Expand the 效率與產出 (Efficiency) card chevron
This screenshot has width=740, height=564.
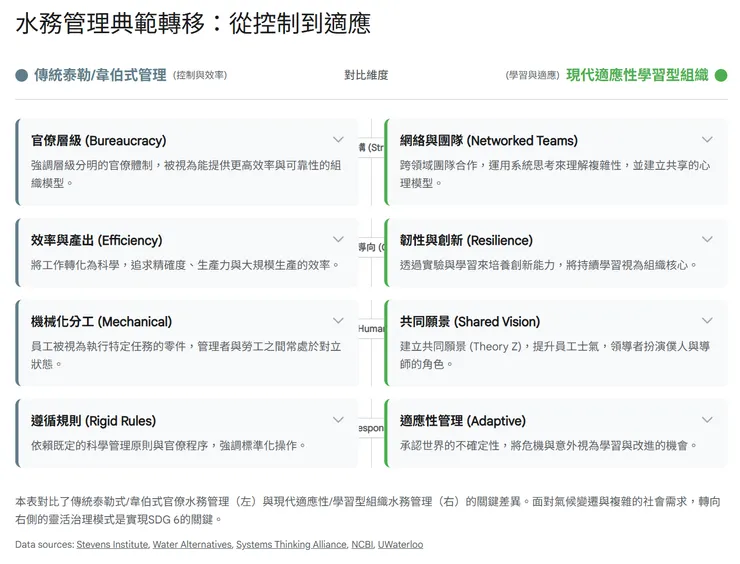click(338, 239)
